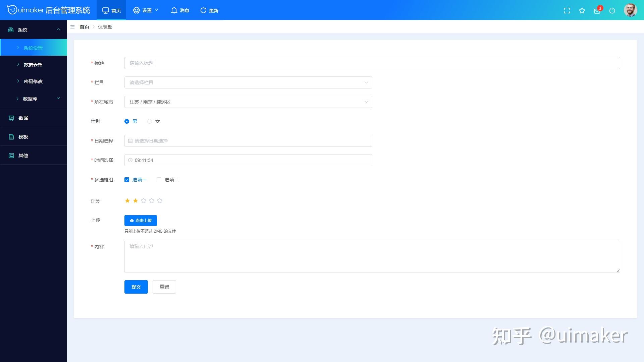
Task: Set the rating to four stars
Action: pyautogui.click(x=152, y=200)
